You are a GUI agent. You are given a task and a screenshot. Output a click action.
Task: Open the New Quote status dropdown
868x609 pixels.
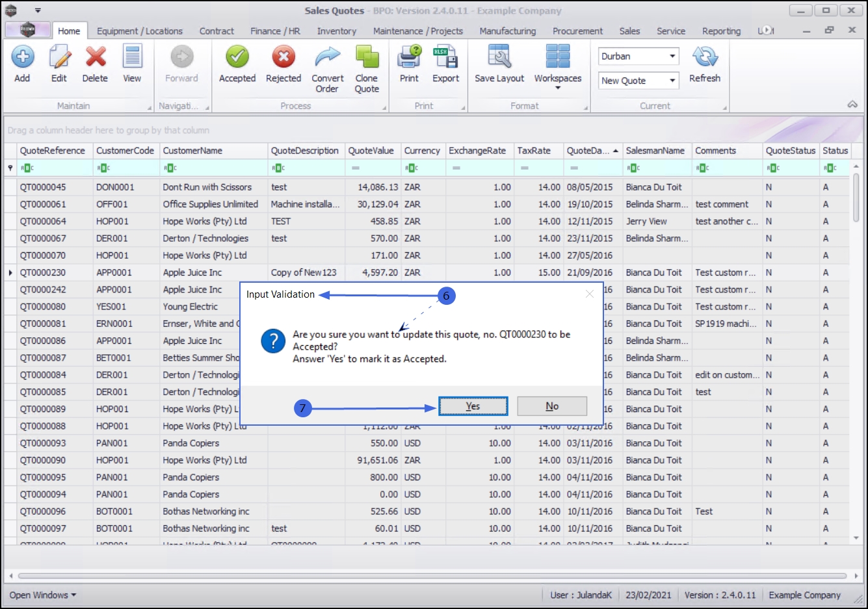(672, 81)
